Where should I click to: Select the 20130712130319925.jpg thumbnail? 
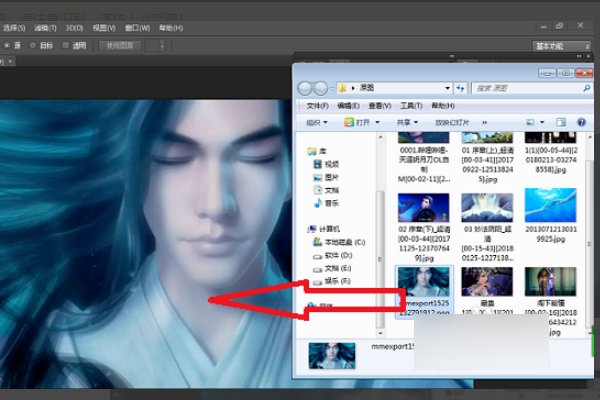(551, 206)
